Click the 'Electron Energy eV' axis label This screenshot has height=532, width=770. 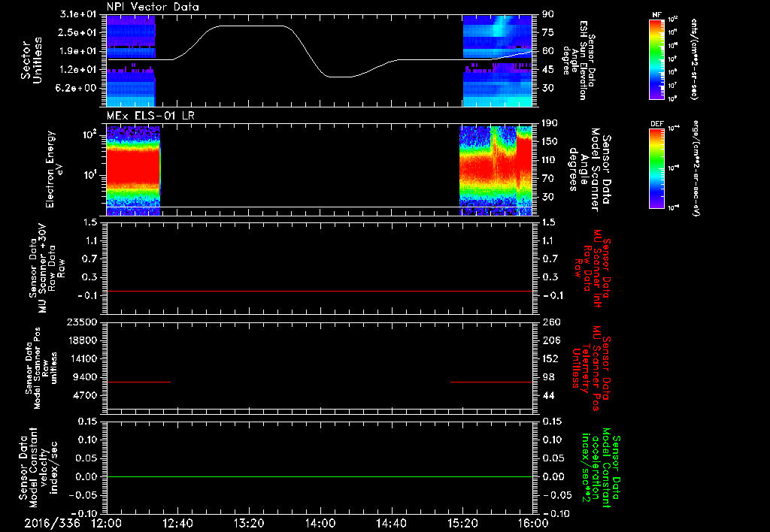pyautogui.click(x=54, y=170)
